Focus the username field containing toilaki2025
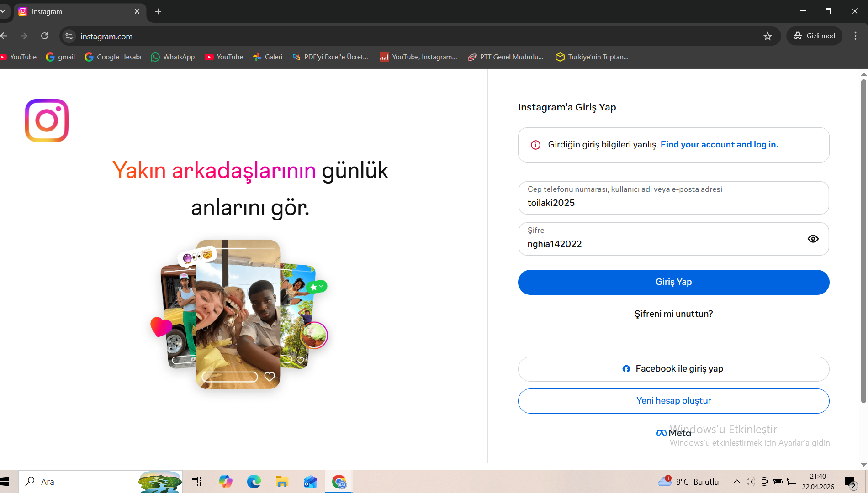The height and width of the screenshot is (493, 868). [673, 198]
